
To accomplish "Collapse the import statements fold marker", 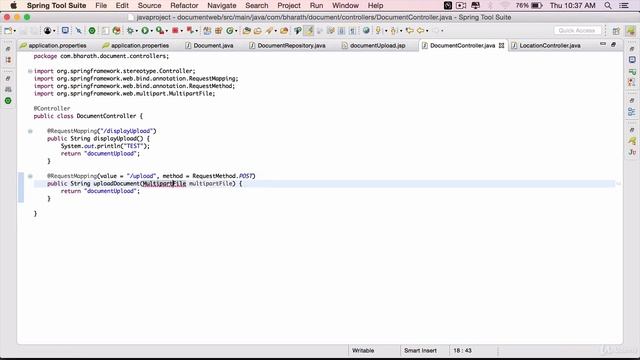I will tap(30, 71).
